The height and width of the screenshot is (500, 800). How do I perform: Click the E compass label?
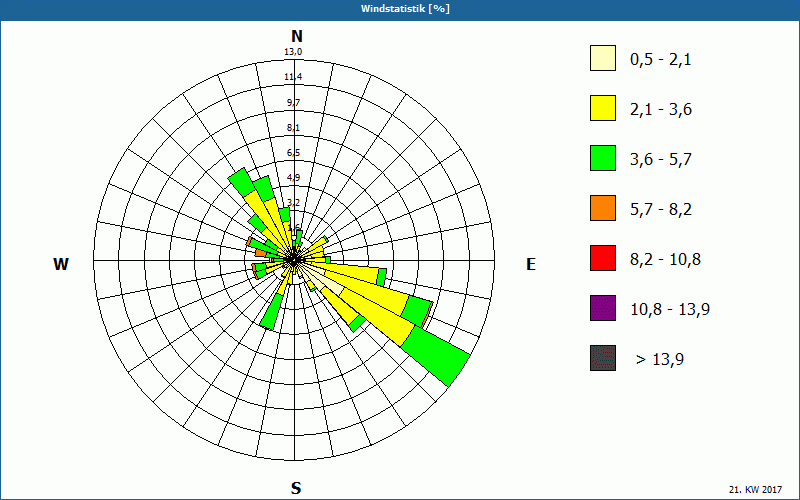531,264
